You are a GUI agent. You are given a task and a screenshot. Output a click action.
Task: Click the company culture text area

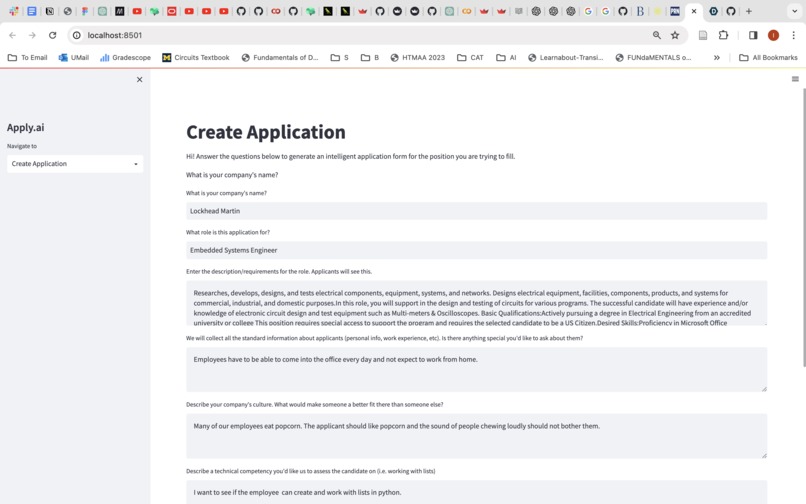(x=477, y=436)
